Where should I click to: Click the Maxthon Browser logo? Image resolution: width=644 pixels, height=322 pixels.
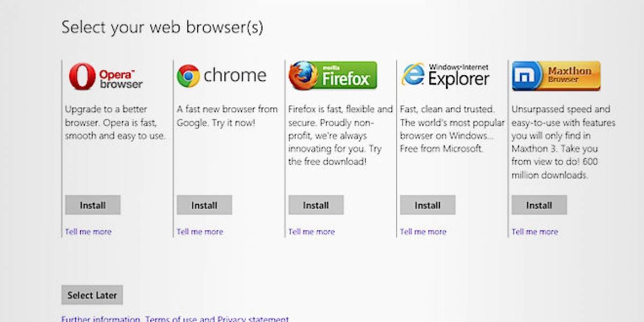[x=556, y=76]
